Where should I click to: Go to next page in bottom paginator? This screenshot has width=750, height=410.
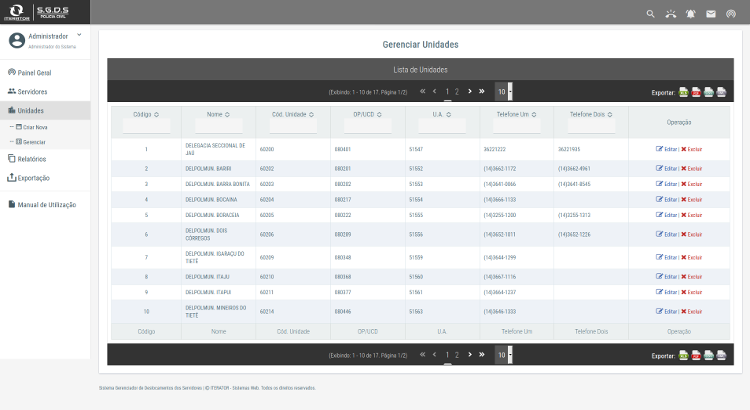tap(470, 355)
